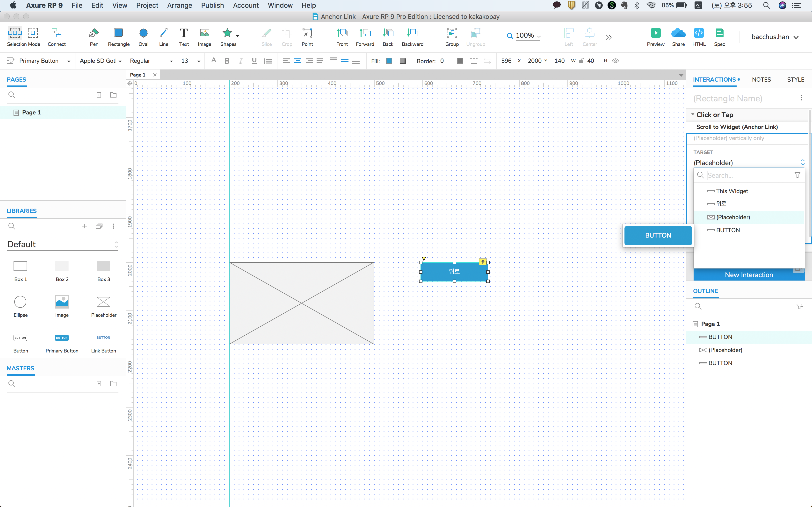Switch to the NOTES tab

[x=761, y=79]
